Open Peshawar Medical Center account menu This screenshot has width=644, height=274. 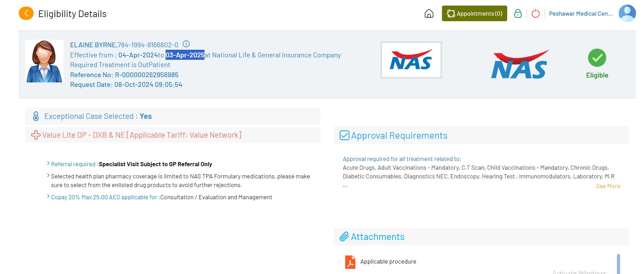[x=581, y=14]
